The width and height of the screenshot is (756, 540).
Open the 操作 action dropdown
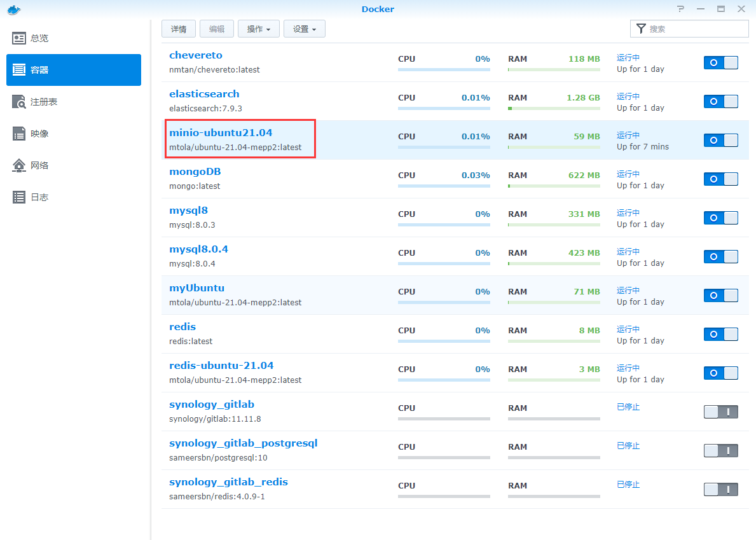[258, 29]
